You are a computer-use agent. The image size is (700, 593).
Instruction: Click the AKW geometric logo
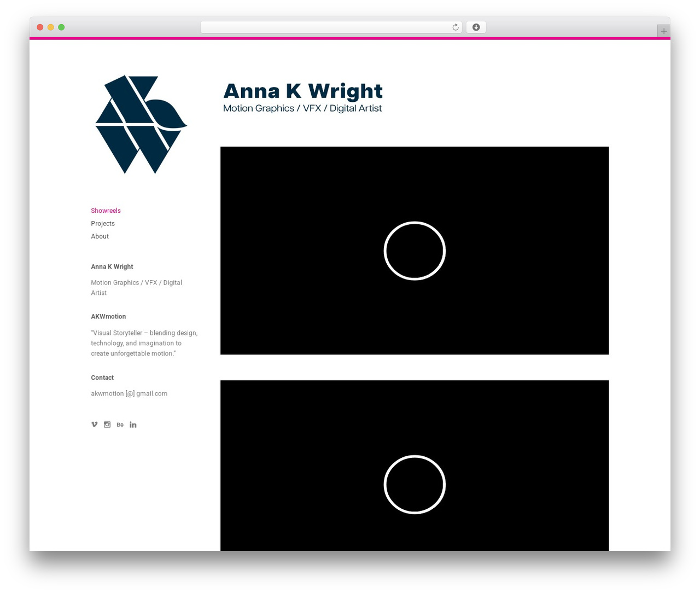141,124
